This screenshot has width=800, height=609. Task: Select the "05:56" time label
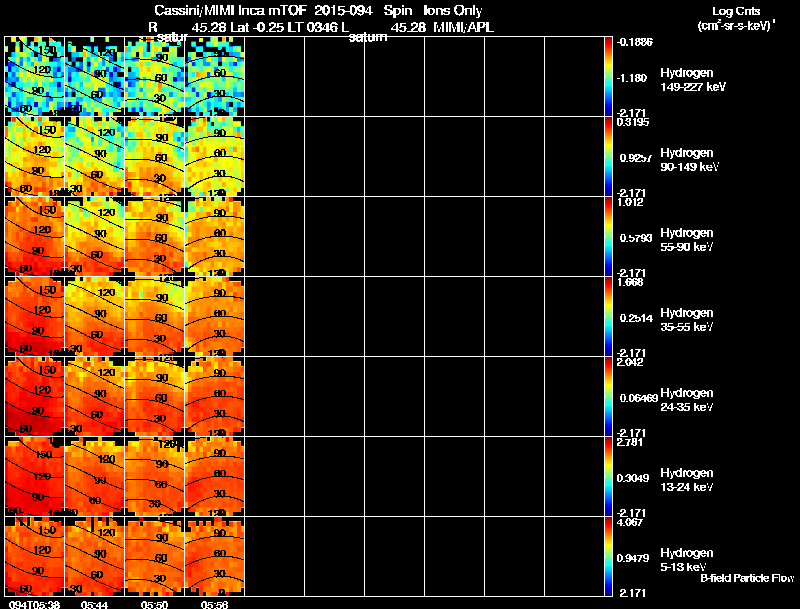point(214,604)
